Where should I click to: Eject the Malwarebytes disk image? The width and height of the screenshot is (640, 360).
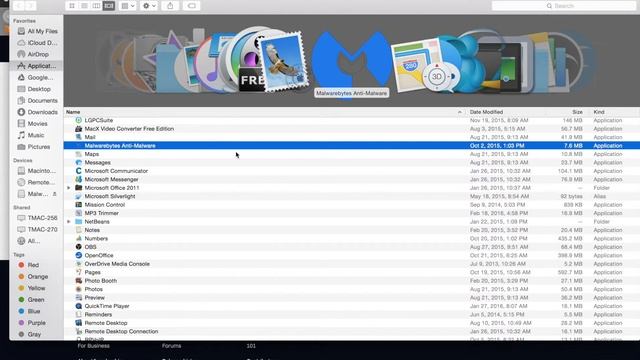tap(55, 194)
